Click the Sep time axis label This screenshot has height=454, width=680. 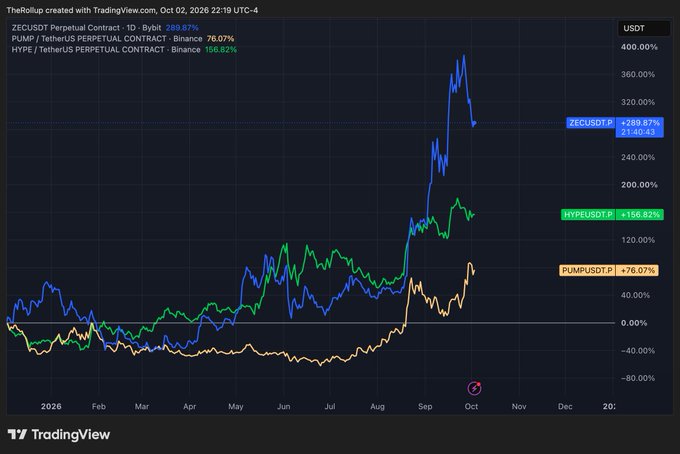tap(425, 406)
